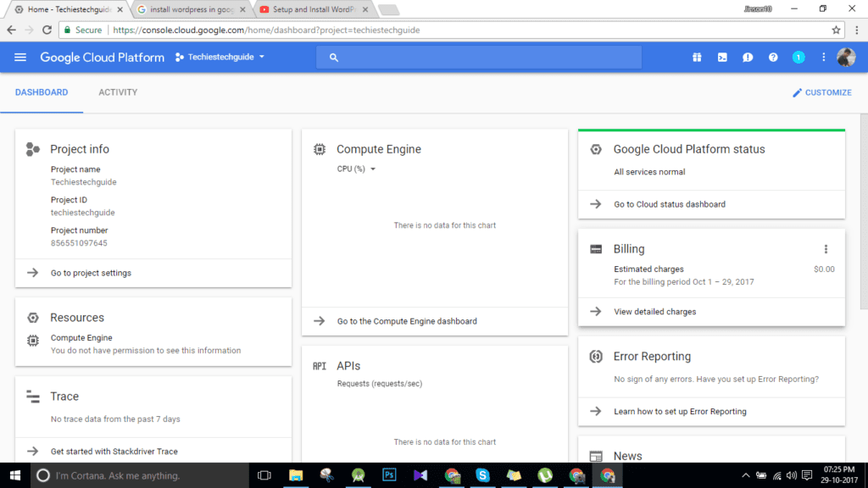868x488 pixels.
Task: Click the All services normal status text
Action: [649, 171]
